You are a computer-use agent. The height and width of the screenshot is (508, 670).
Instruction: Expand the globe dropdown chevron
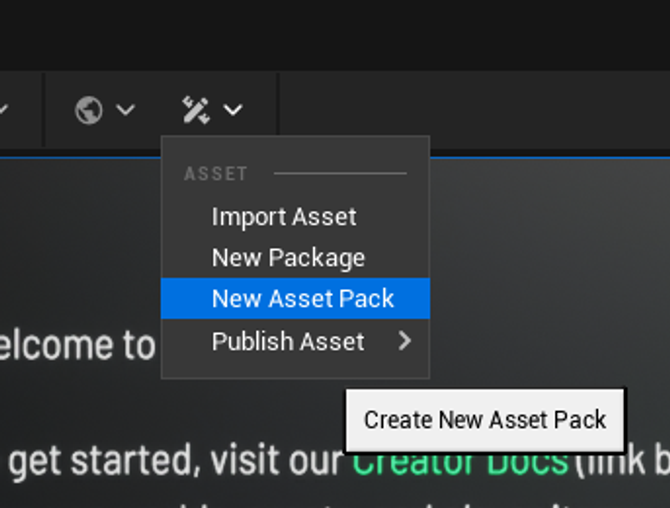click(x=125, y=109)
